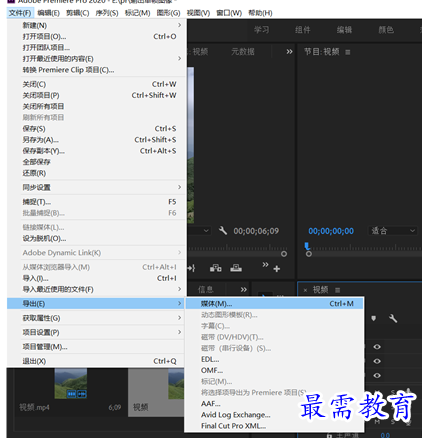Viewport: 422px width, 438px height.
Task: Click source timecode 00;00;06;09
Action: (256, 231)
